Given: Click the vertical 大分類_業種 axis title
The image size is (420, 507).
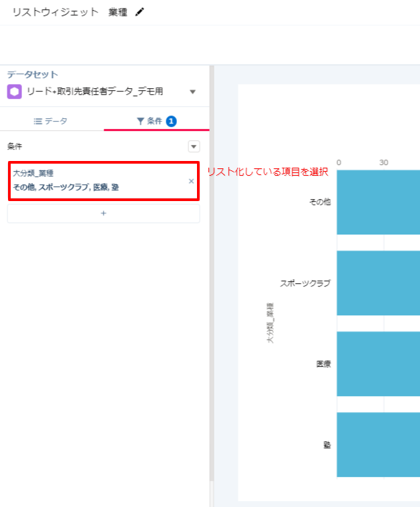Looking at the screenshot, I should tap(270, 323).
